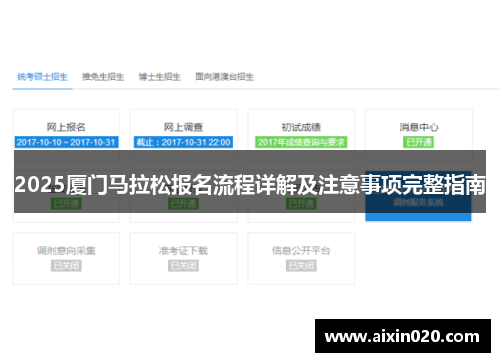Open the 信息公开平台 card title

point(301,251)
